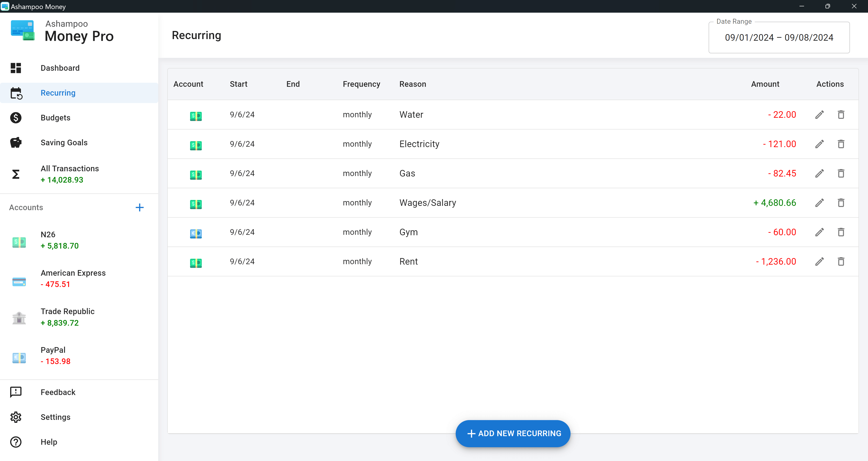Click the delete trash icon for Electricity

point(840,143)
